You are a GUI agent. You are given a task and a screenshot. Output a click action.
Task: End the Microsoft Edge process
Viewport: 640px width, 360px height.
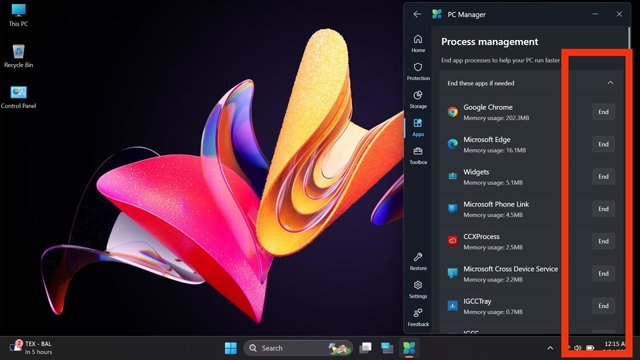pyautogui.click(x=603, y=144)
